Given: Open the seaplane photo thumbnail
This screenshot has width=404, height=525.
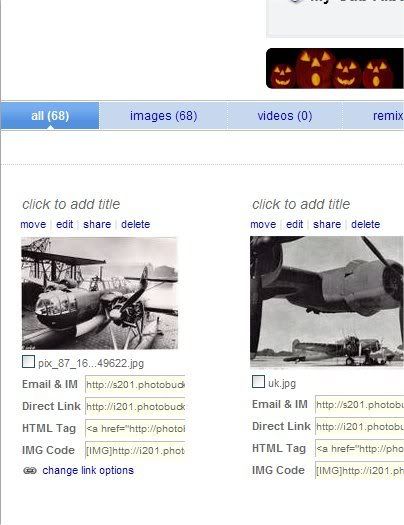Looking at the screenshot, I should tap(100, 293).
